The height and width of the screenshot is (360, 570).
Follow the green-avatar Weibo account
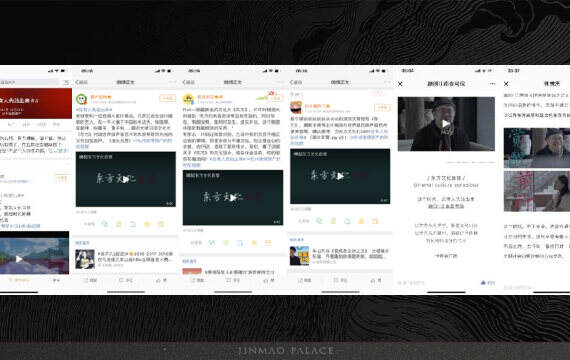coord(167,98)
